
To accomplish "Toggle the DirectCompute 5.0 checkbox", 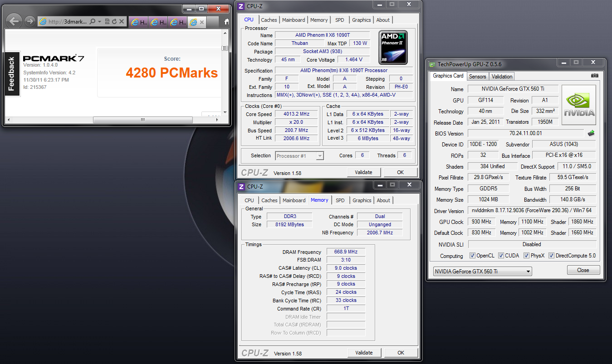I will 552,256.
